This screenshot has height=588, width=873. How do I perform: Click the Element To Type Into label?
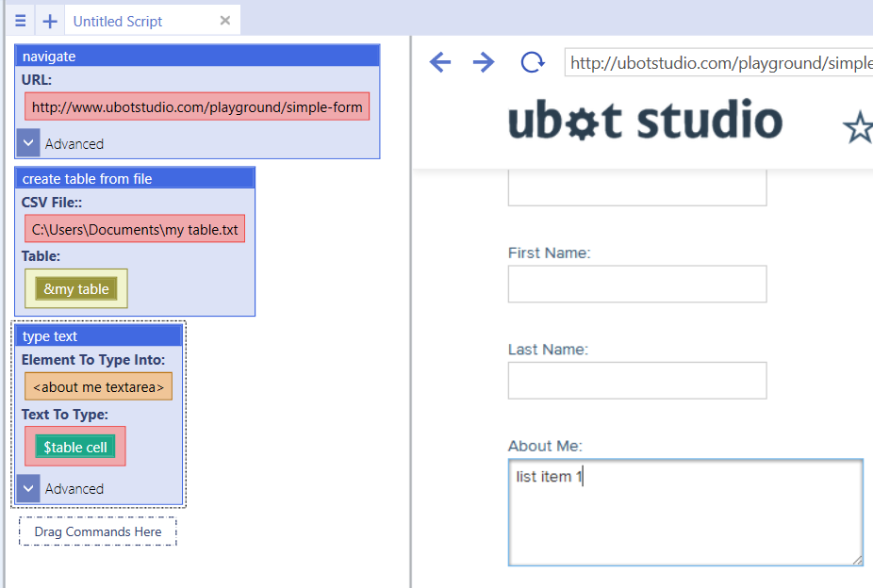(93, 360)
